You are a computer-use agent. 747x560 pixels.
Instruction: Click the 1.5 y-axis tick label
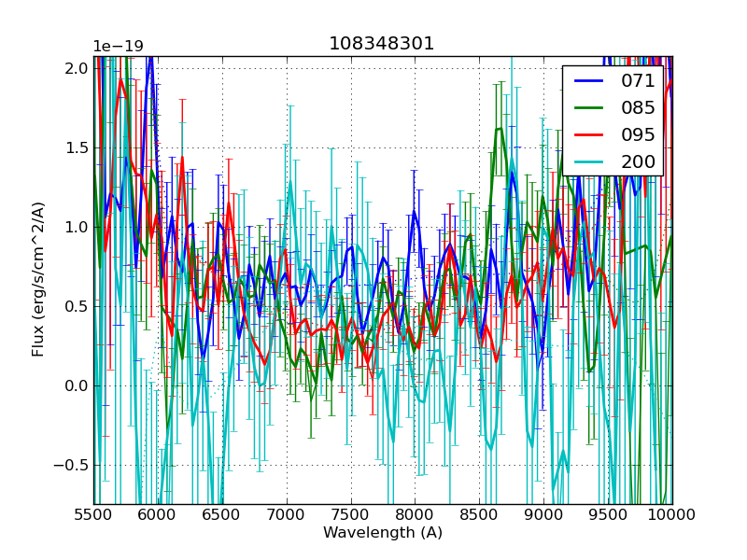pos(77,147)
